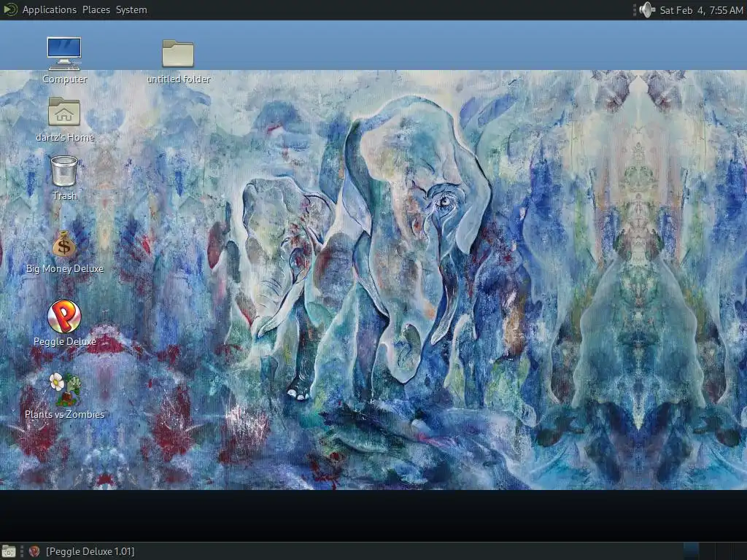Image resolution: width=747 pixels, height=560 pixels.
Task: Launch the Plants vs Zombies desktop icon
Action: pos(64,389)
